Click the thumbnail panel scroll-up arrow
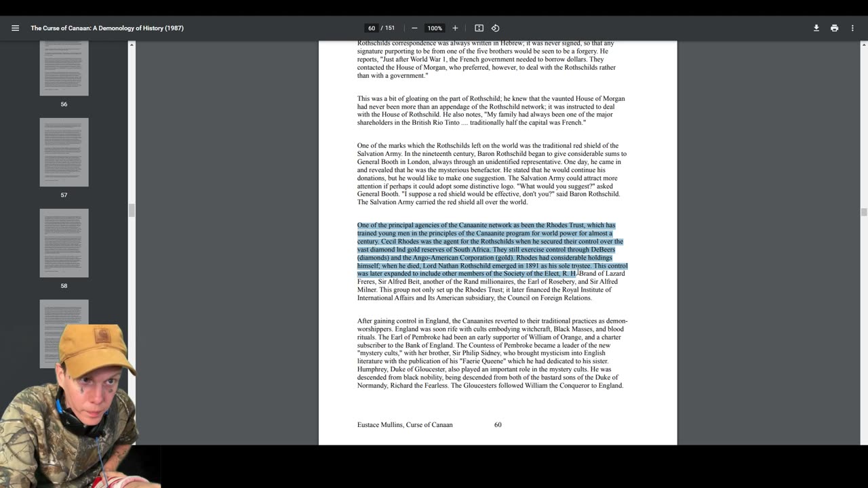868x488 pixels. 132,45
